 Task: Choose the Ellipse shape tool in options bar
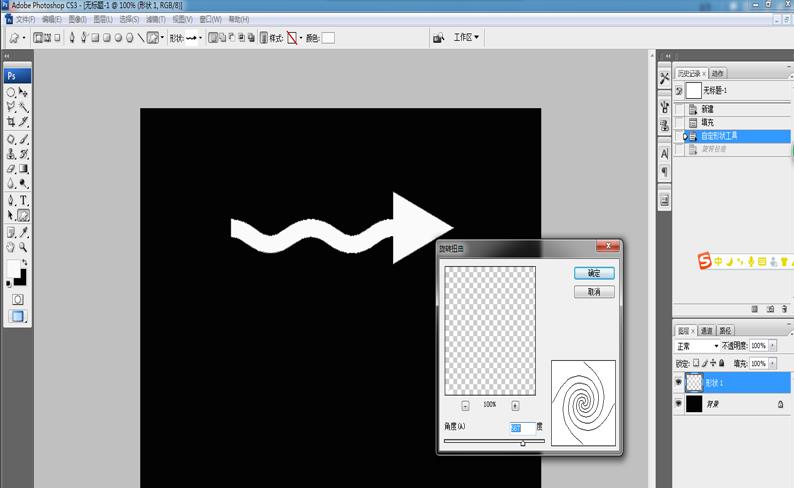click(x=118, y=38)
